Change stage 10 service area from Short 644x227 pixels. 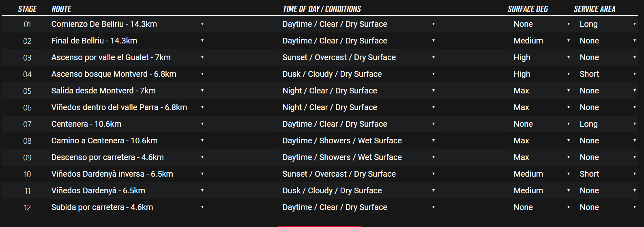click(x=608, y=174)
